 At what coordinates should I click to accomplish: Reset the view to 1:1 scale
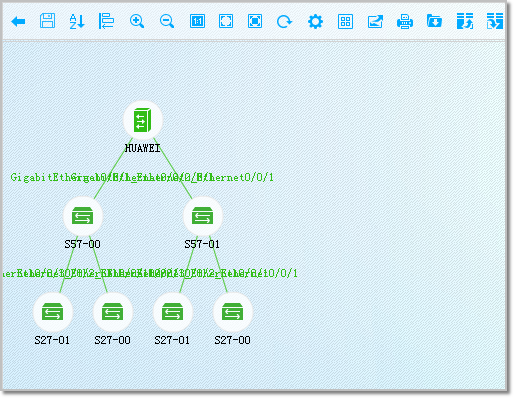pos(197,22)
